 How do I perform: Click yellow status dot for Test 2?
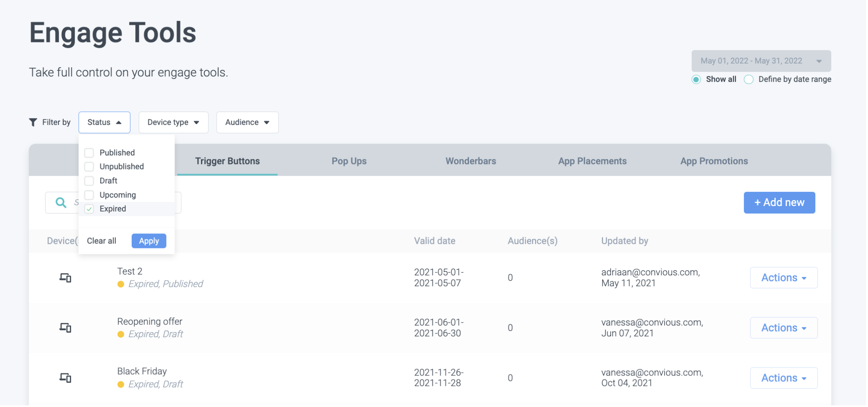point(121,284)
